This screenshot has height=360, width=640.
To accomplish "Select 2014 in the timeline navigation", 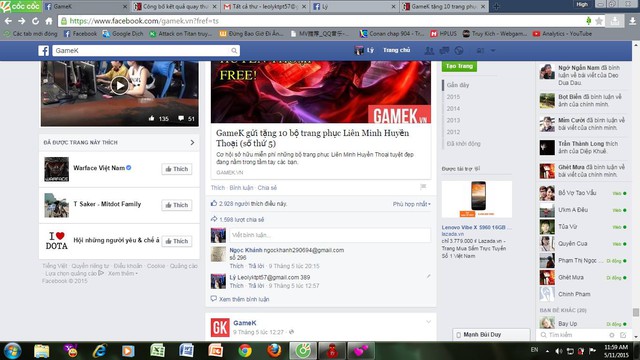I will point(453,109).
